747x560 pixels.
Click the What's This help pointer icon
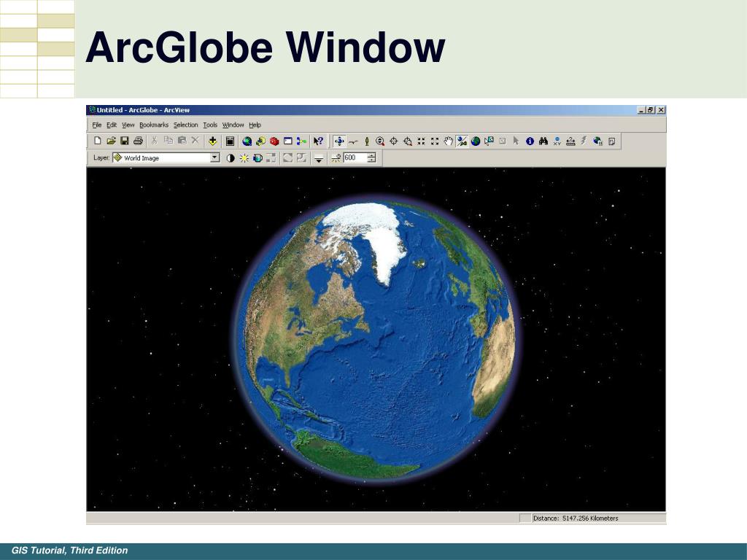point(318,141)
